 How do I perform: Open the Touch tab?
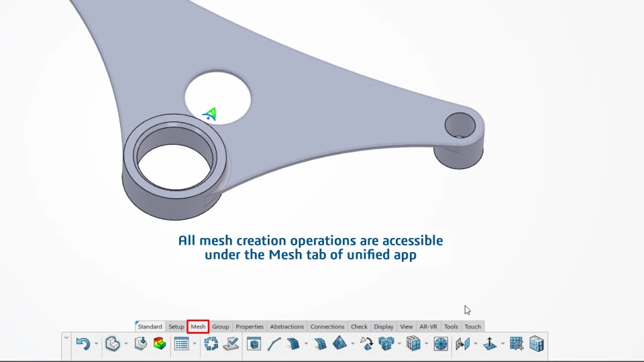coord(473,326)
